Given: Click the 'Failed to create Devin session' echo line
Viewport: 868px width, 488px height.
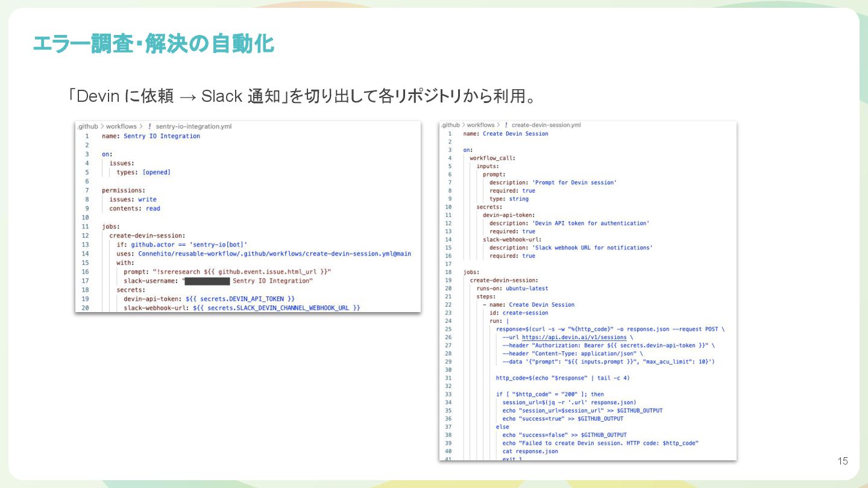Looking at the screenshot, I should tap(600, 443).
